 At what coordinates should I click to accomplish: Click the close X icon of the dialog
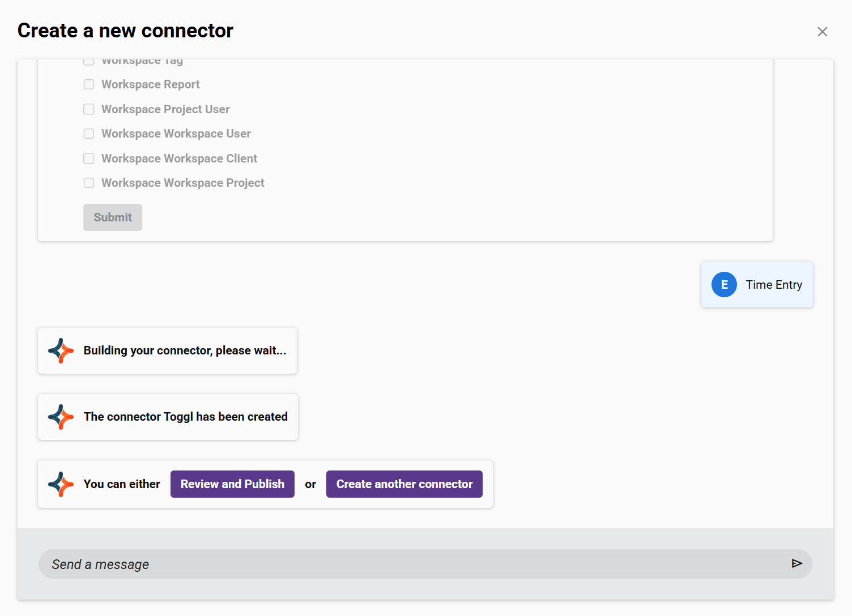click(x=823, y=32)
